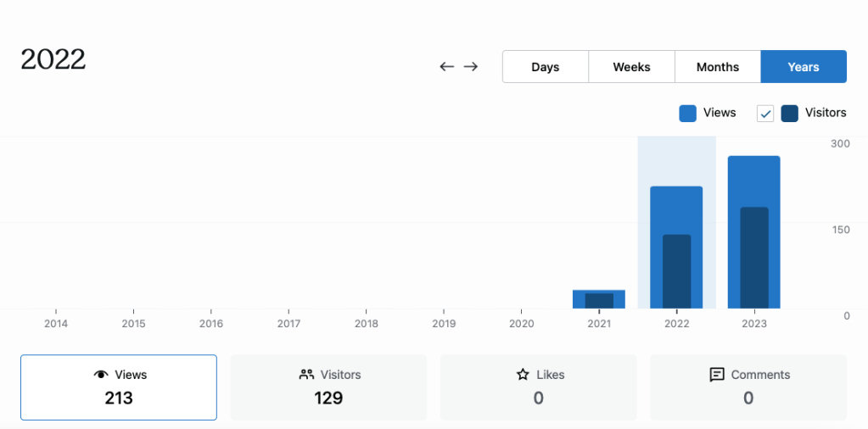Select the Months period tab
The width and height of the screenshot is (868, 429).
718,67
